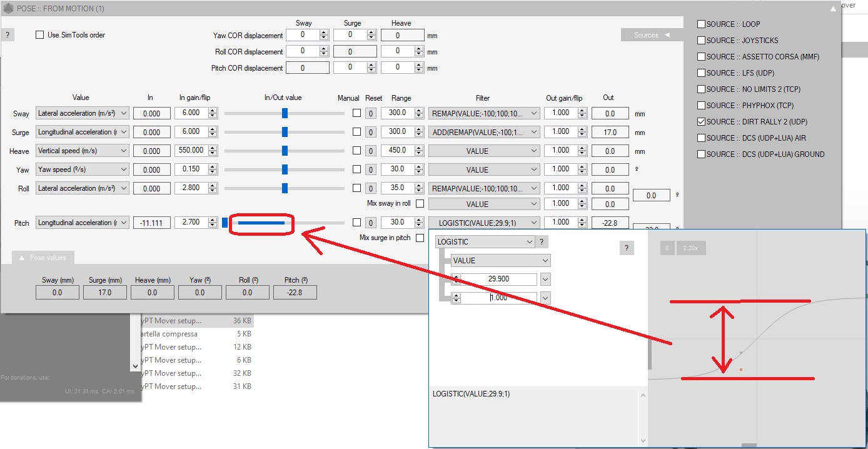Check SOURCE :: ASSETTO CORSA (MMF)
This screenshot has height=449, width=868.
[x=701, y=57]
